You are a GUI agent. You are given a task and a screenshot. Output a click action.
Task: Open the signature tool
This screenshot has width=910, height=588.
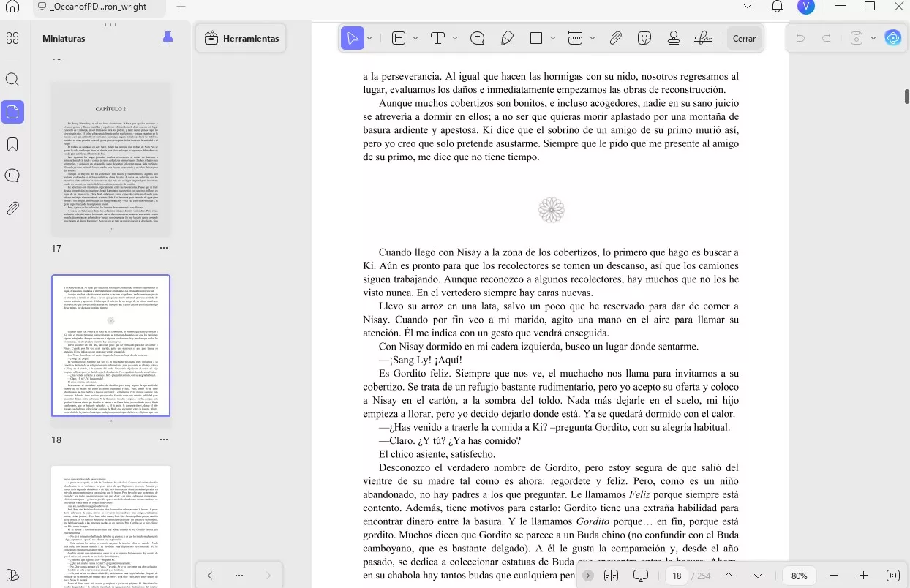[x=703, y=39]
